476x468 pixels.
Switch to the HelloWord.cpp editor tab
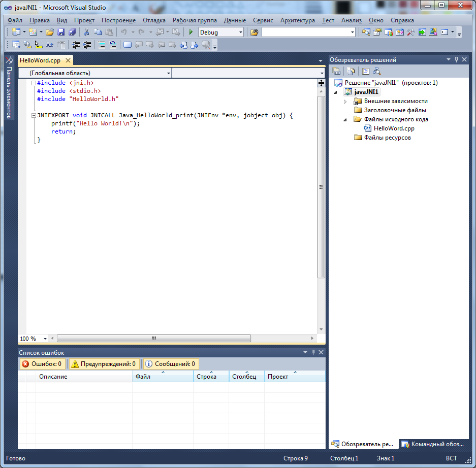pos(40,60)
